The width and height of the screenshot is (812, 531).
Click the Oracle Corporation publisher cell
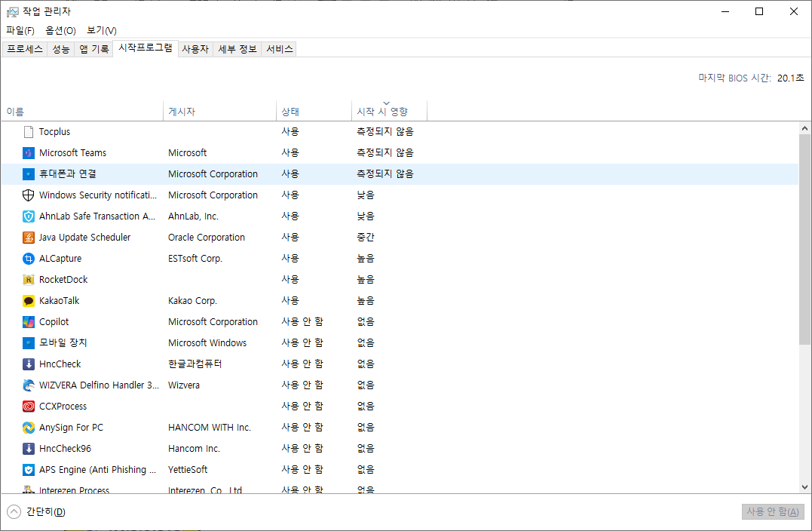[x=206, y=238]
